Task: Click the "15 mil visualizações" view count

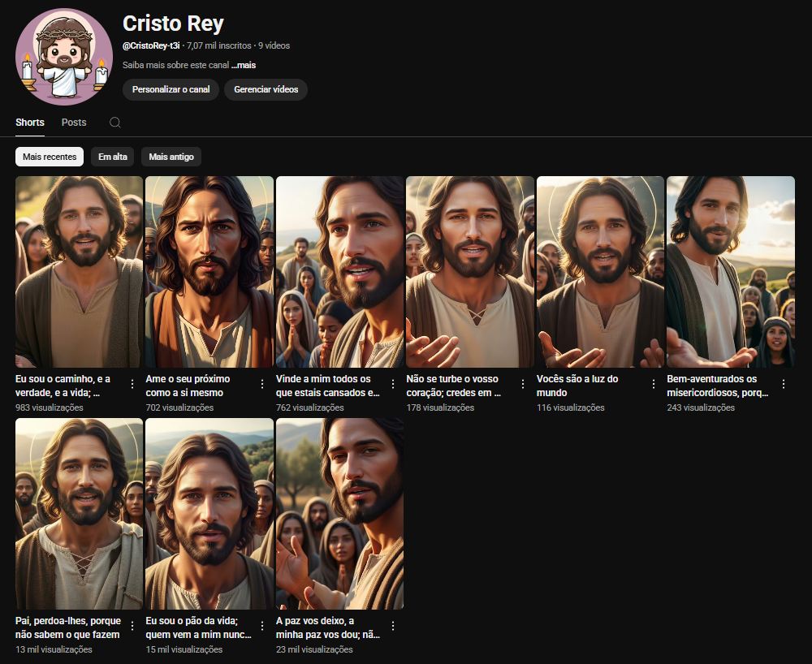Action: point(184,649)
